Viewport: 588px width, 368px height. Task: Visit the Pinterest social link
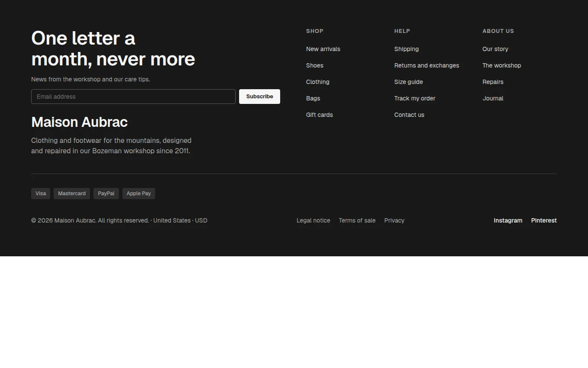pyautogui.click(x=544, y=220)
